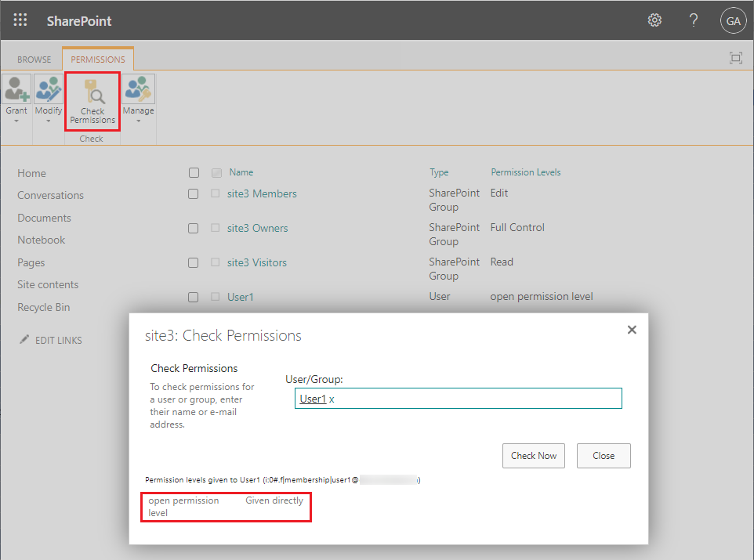Open the help question mark
754x560 pixels.
(x=694, y=20)
